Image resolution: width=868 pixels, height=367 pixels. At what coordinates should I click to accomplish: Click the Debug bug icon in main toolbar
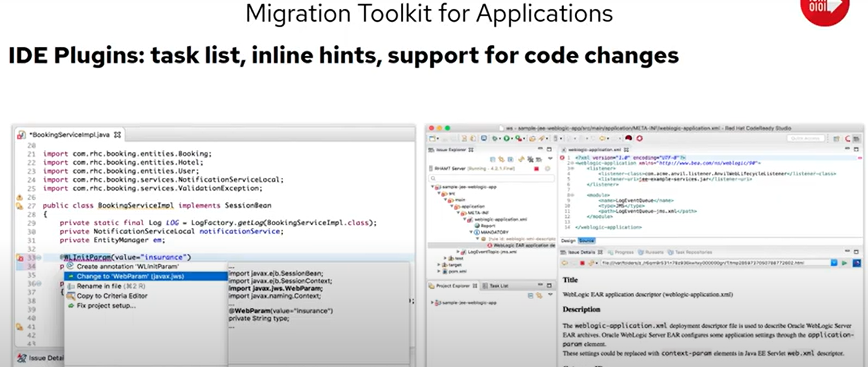tap(495, 139)
